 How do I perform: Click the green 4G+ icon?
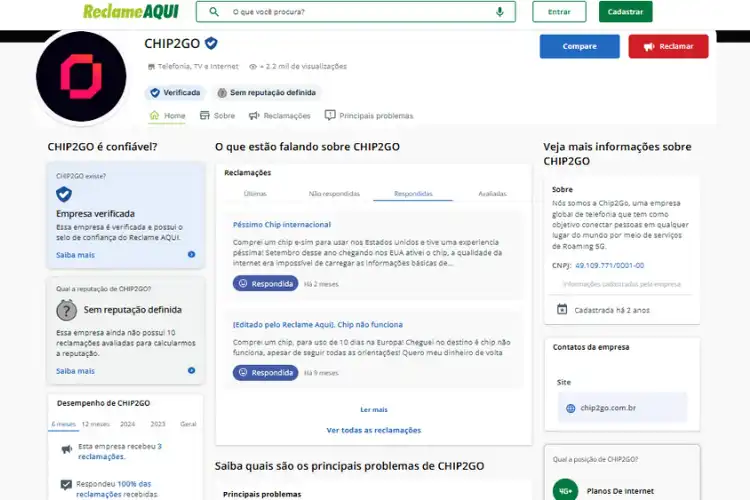pyautogui.click(x=565, y=490)
